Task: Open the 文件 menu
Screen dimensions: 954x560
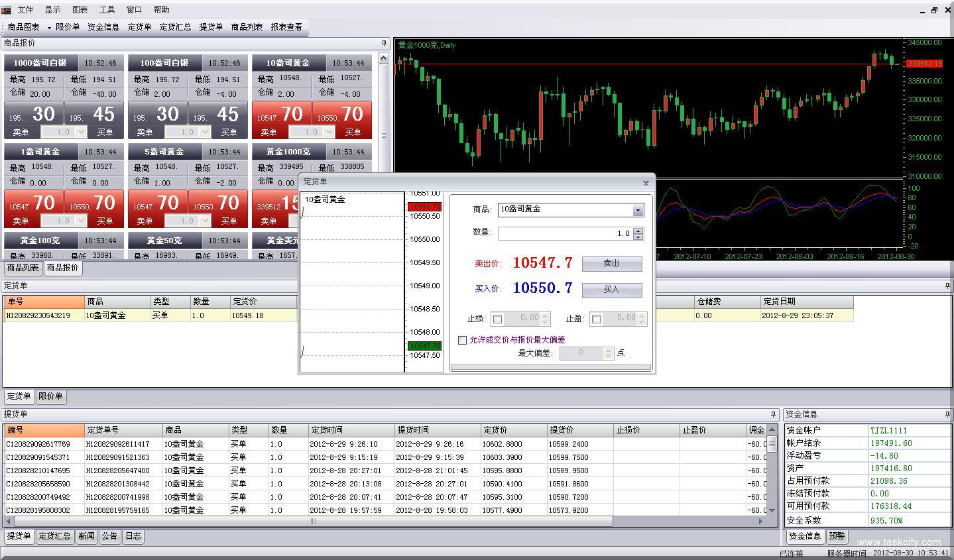Action: (25, 10)
